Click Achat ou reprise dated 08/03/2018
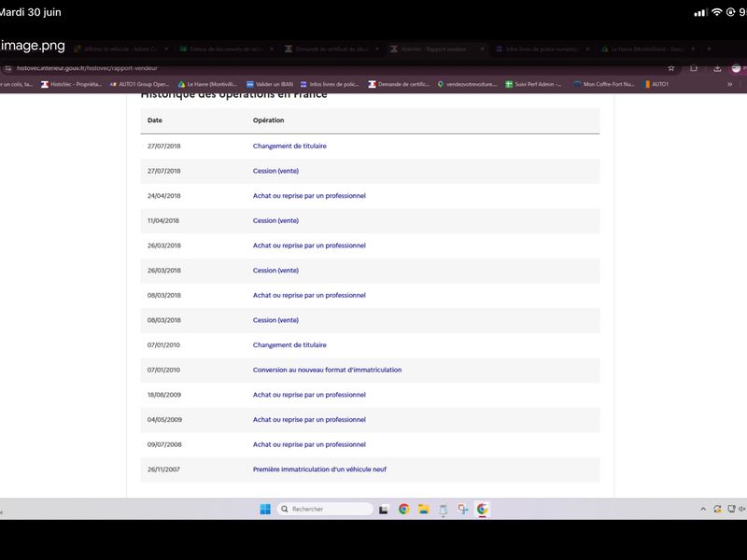 [x=309, y=295]
